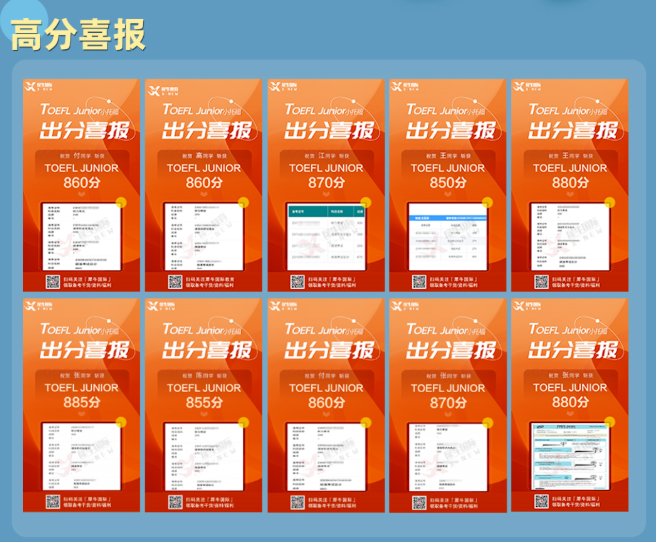Open the 张同学 885分 poster
The image size is (656, 542).
(x=81, y=405)
